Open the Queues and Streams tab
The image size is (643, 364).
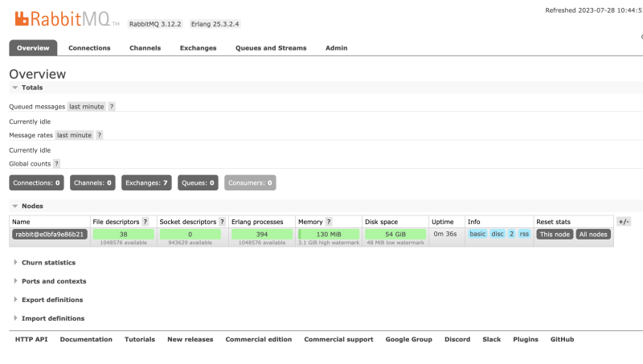click(270, 48)
